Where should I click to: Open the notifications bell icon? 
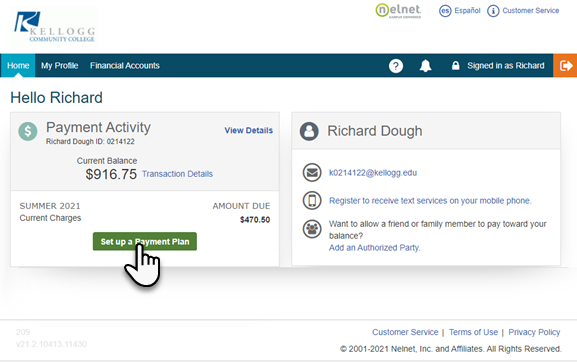pyautogui.click(x=425, y=66)
